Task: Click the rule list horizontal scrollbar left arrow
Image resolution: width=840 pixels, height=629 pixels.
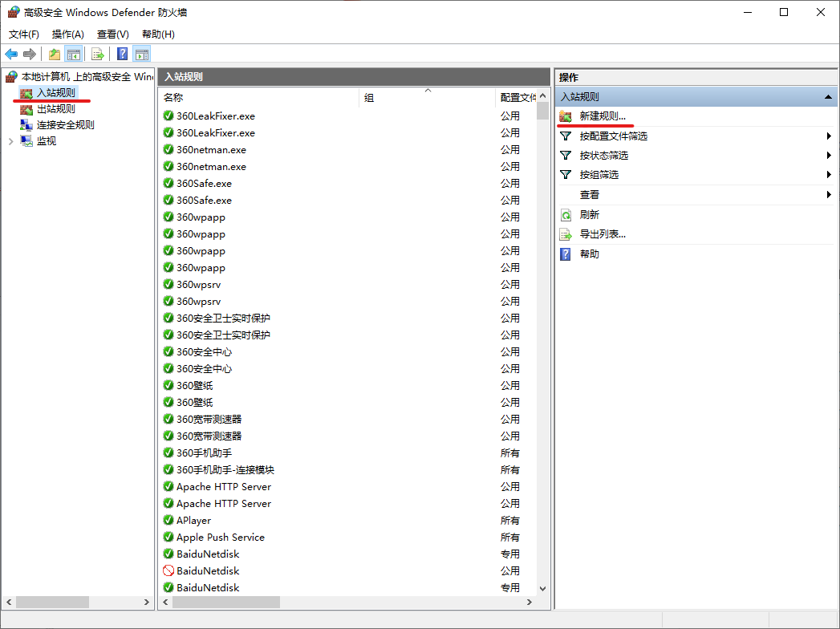Action: [x=165, y=603]
